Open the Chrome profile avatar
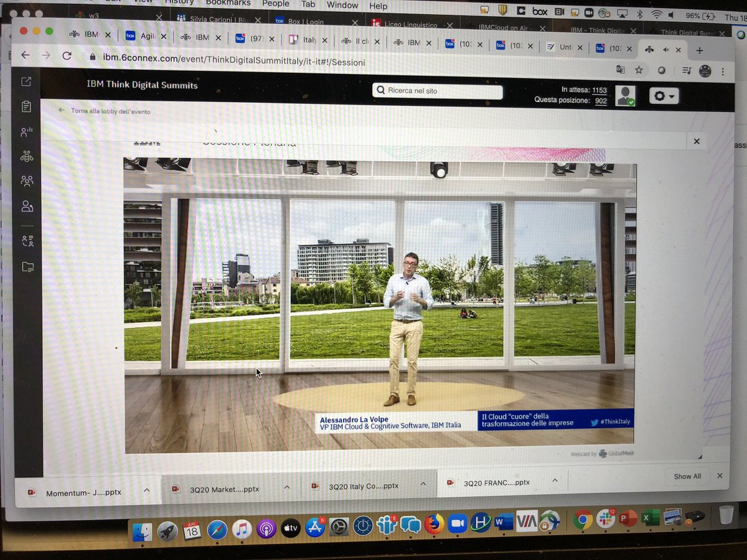747x560 pixels. pyautogui.click(x=705, y=71)
